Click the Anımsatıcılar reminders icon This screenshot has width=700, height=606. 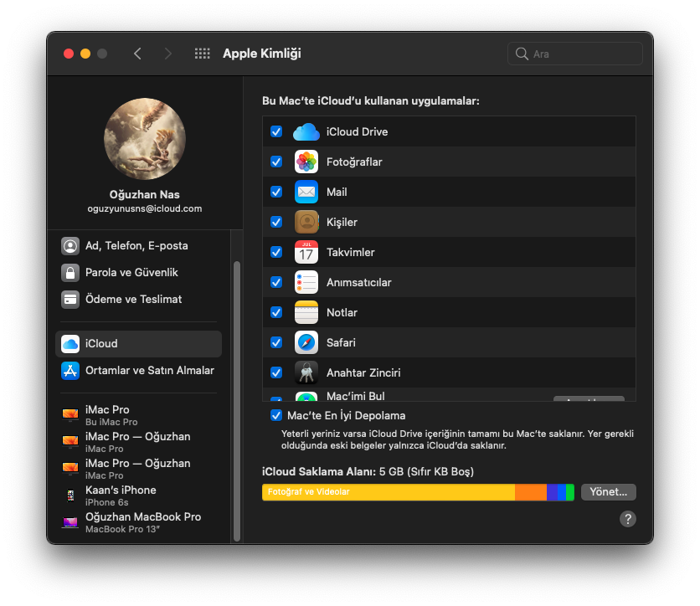click(x=306, y=282)
